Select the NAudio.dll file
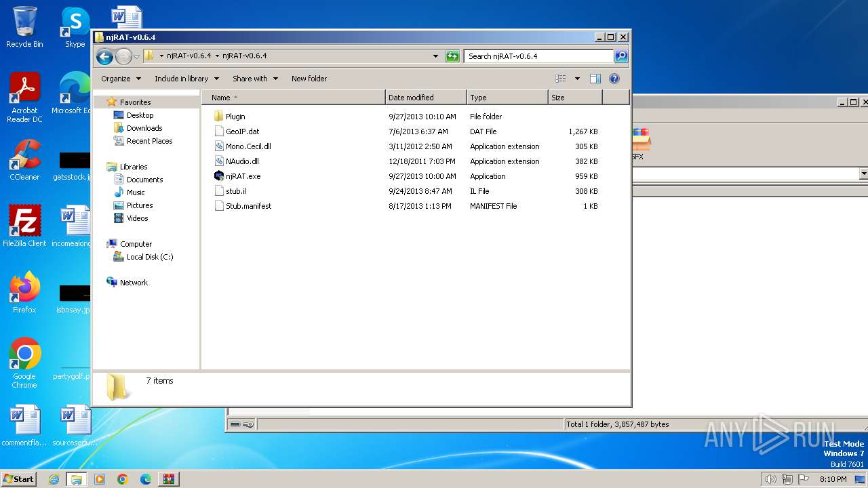The width and height of the screenshot is (868, 488). pyautogui.click(x=242, y=161)
